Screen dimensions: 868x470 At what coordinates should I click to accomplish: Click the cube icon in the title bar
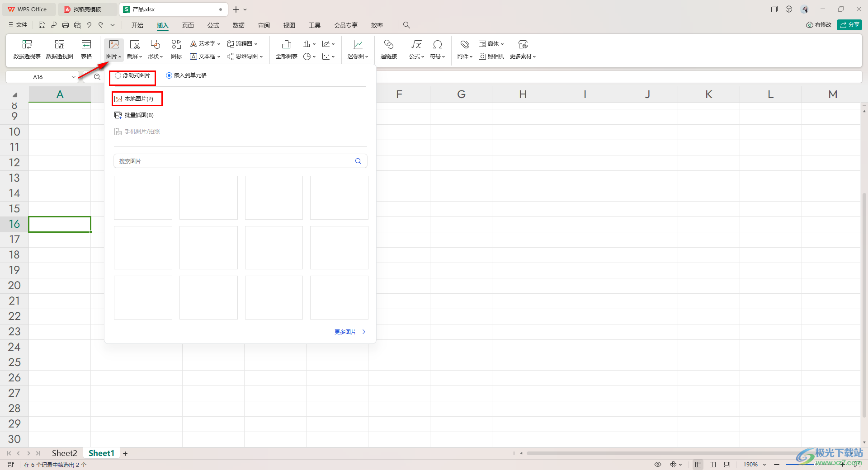pos(789,9)
